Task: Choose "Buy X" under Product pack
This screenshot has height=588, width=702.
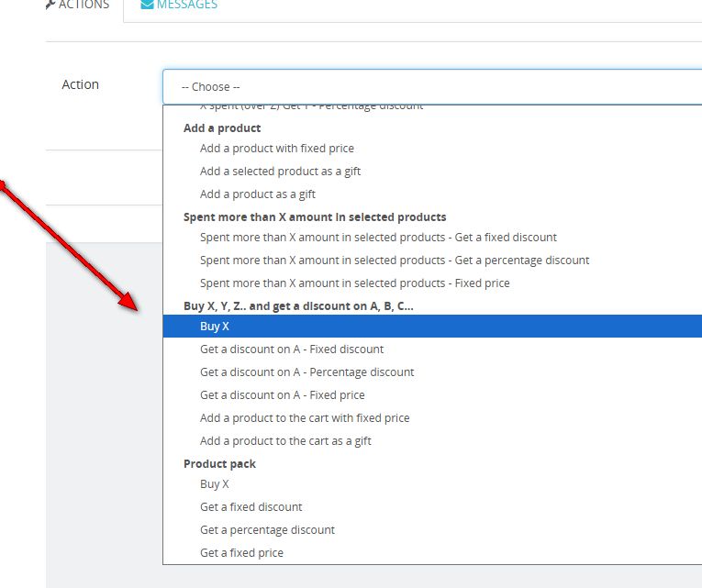Action: pos(215,484)
